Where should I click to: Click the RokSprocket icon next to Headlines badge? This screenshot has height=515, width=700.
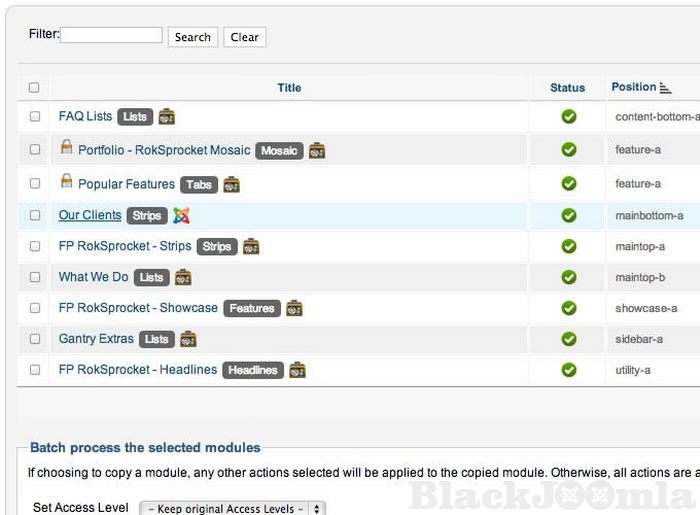[x=297, y=370]
